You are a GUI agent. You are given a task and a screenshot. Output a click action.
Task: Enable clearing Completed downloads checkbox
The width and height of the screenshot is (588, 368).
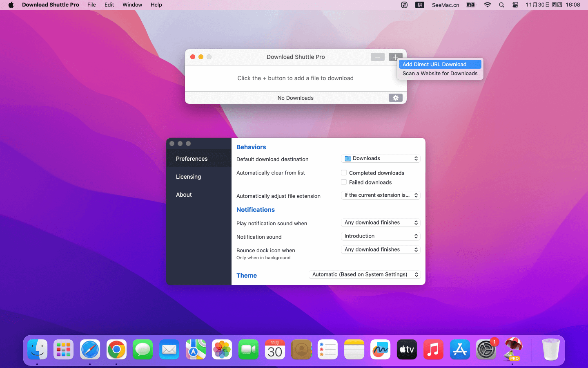coord(344,173)
